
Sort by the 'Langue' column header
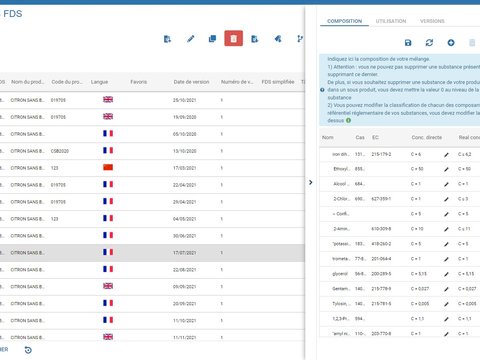click(x=99, y=82)
